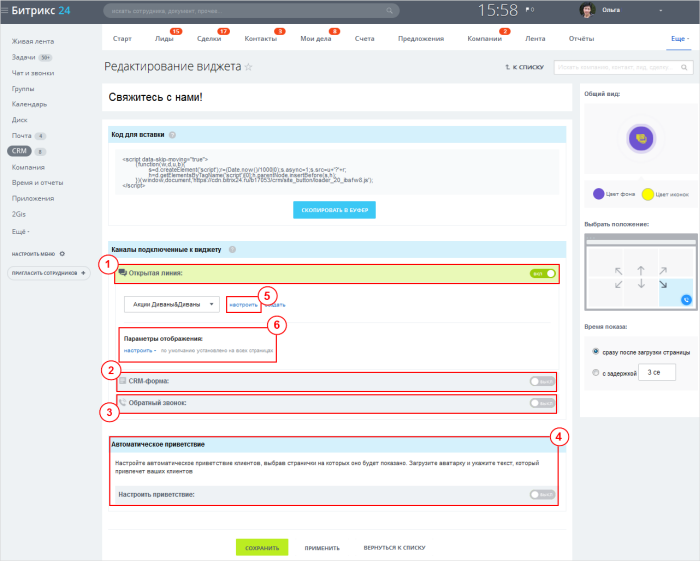700x561 pixels.
Task: Expand the Еще menu in CRM tabs
Action: (680, 39)
